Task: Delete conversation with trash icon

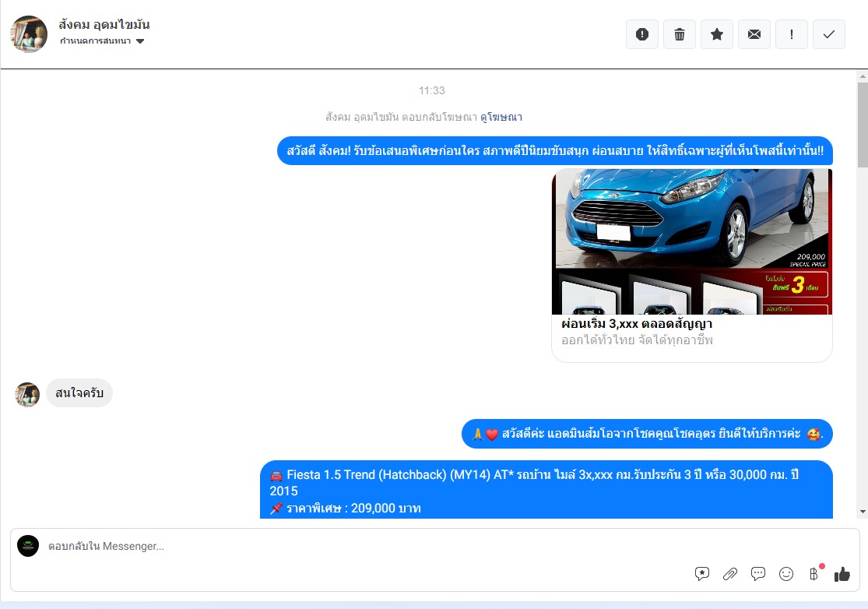Action: (x=680, y=34)
